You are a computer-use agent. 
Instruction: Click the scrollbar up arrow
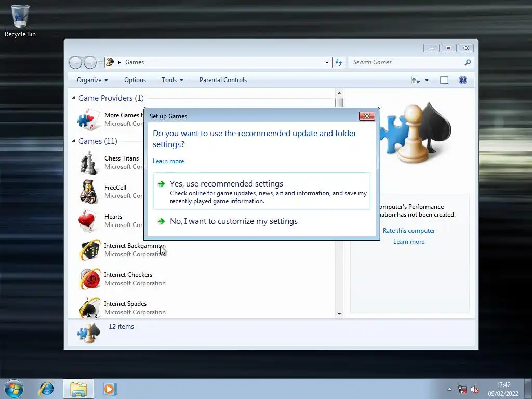339,93
